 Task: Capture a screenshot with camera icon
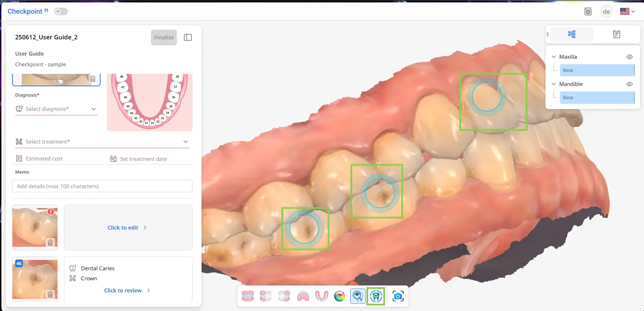(398, 296)
